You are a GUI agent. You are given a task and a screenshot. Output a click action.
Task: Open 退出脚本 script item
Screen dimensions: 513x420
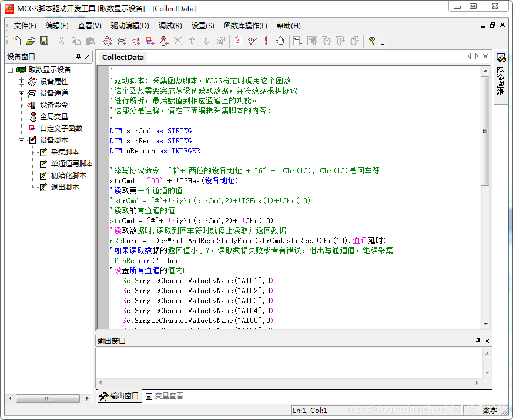pos(65,187)
